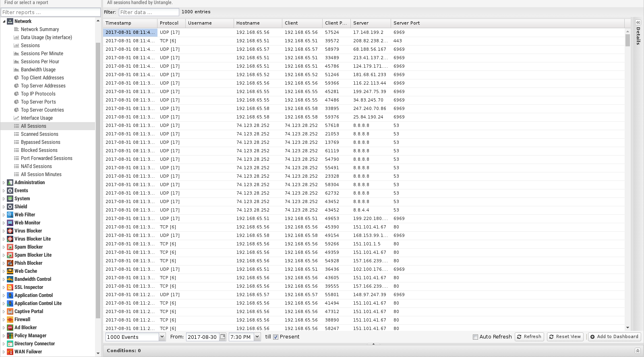Click the Virus Blocker icon
The image size is (644, 357).
[10, 231]
